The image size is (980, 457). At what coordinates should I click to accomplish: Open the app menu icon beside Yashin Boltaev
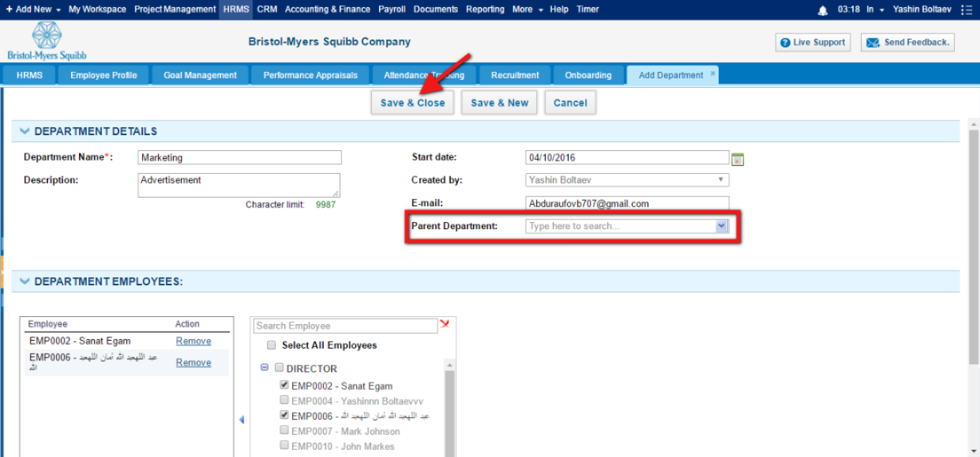click(966, 10)
